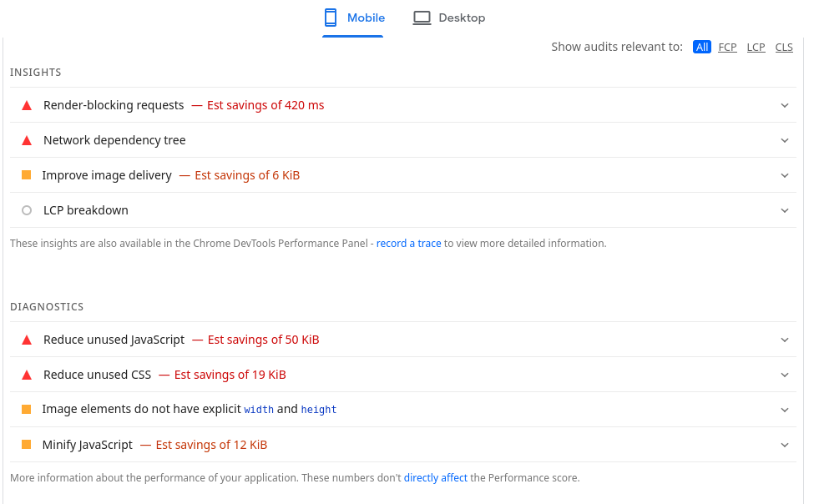Expand Improve image delivery chevron
The height and width of the screenshot is (504, 814).
click(x=785, y=175)
